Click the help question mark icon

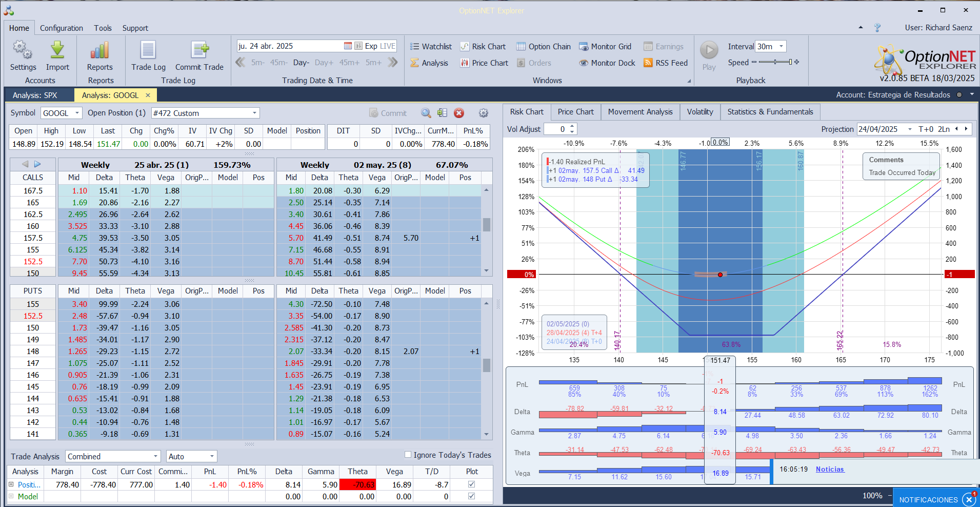(x=877, y=28)
